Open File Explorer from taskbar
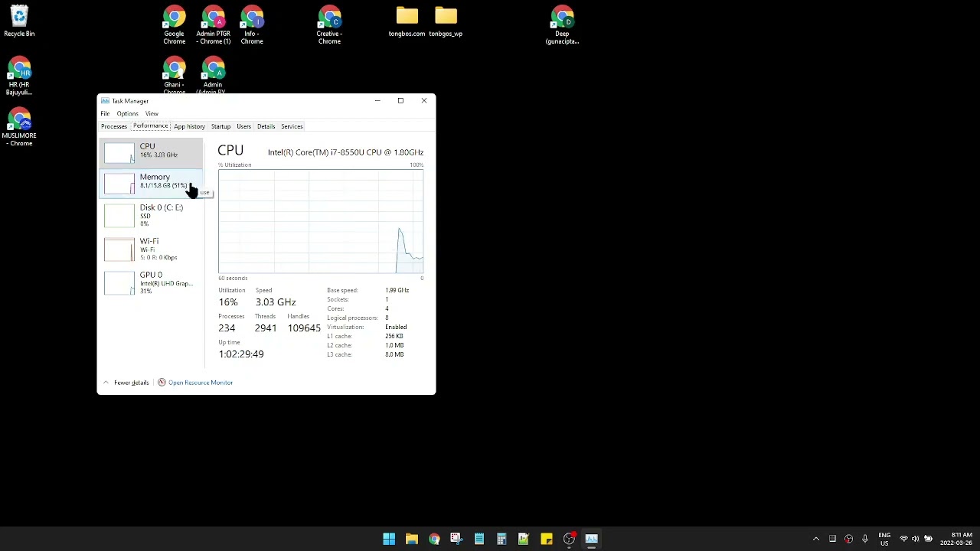 [411, 539]
